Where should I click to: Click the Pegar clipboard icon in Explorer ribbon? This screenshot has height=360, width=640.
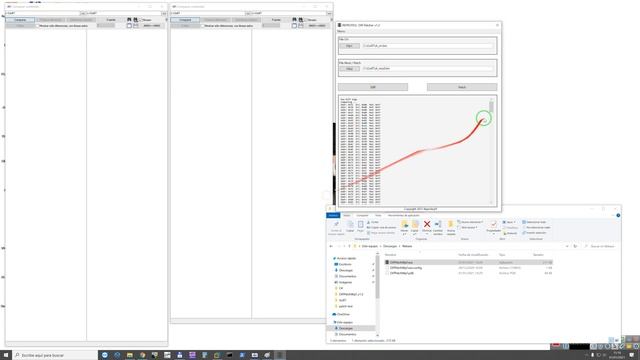360,225
